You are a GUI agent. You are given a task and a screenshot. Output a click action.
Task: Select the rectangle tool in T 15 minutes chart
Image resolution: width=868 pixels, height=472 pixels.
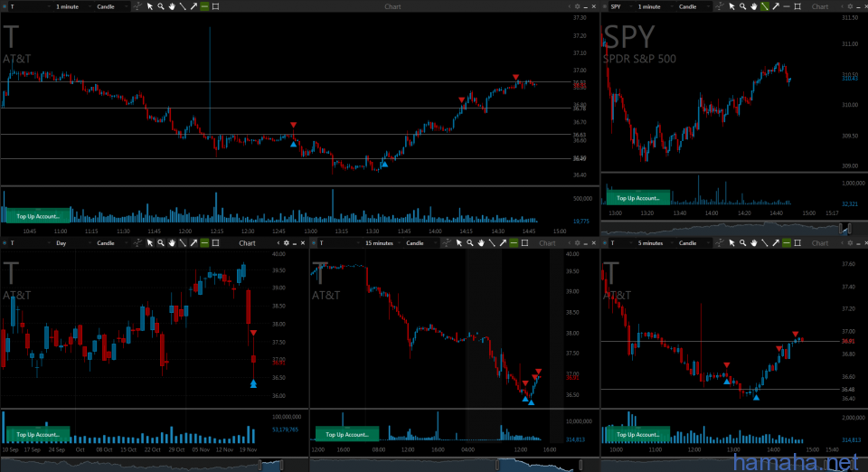pos(524,243)
